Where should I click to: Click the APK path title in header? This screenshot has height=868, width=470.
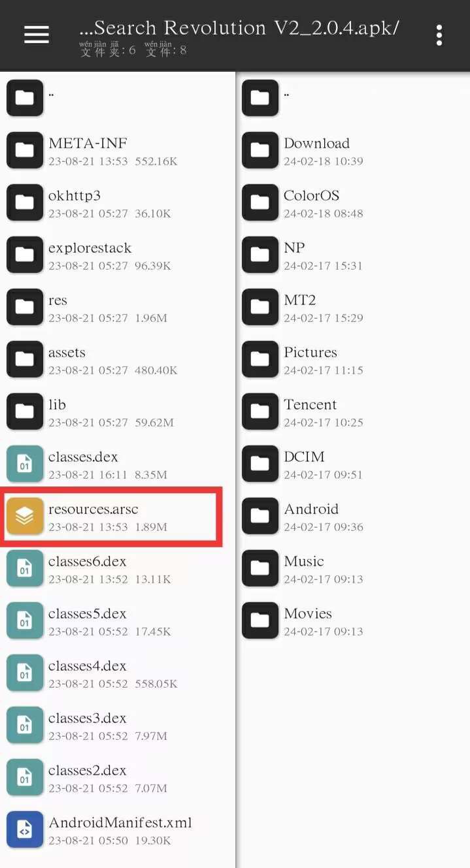(239, 28)
